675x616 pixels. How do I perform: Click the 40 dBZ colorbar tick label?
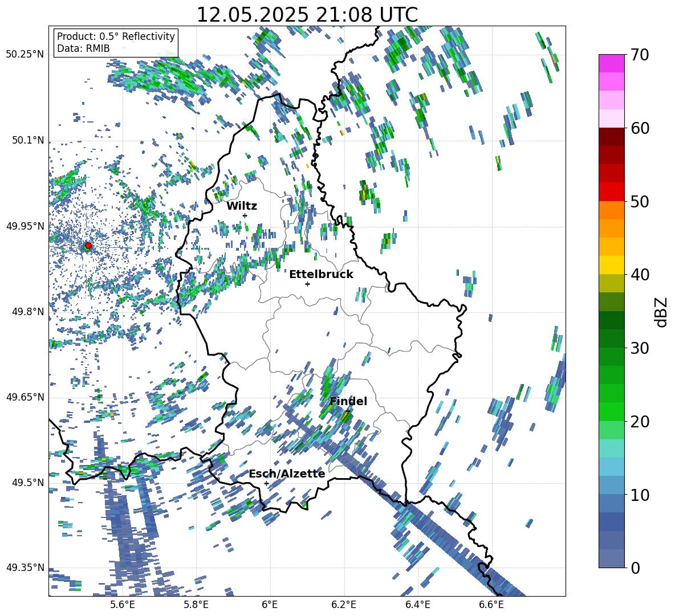[x=639, y=275]
